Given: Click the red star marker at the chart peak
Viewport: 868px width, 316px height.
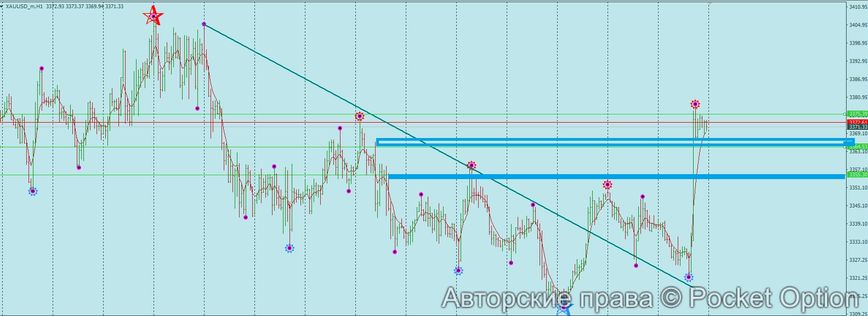Looking at the screenshot, I should [153, 16].
